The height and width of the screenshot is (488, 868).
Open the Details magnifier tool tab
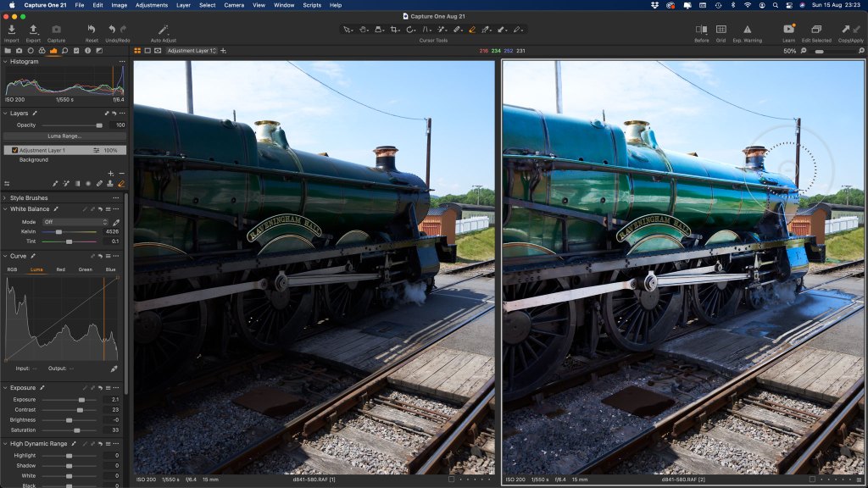[x=64, y=51]
